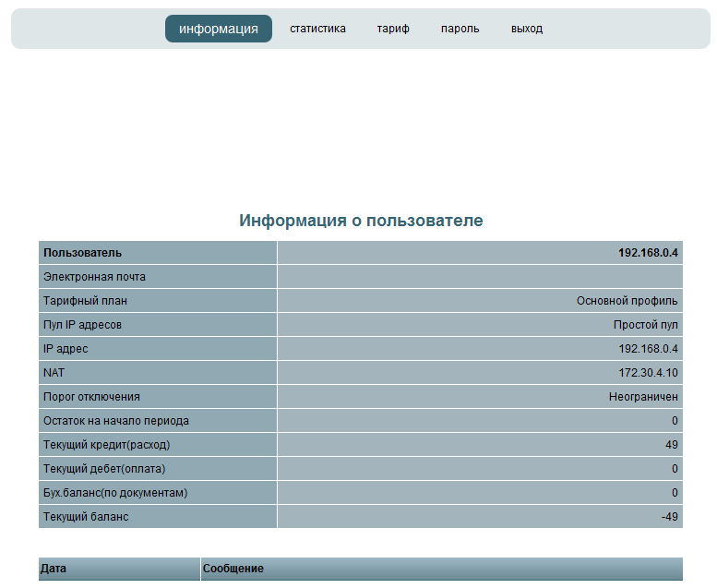The height and width of the screenshot is (588, 717).
Task: Select the Остаток на начало периода label
Action: [x=116, y=421]
